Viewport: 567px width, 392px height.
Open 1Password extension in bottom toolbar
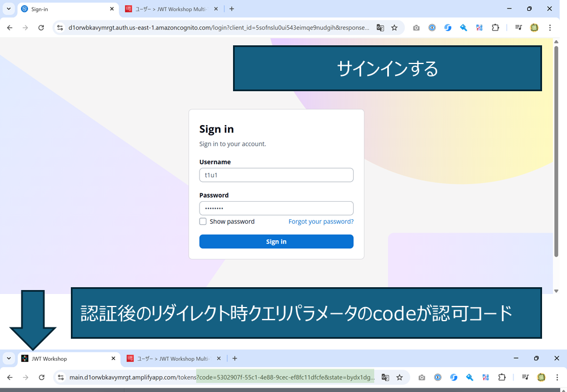(x=438, y=377)
